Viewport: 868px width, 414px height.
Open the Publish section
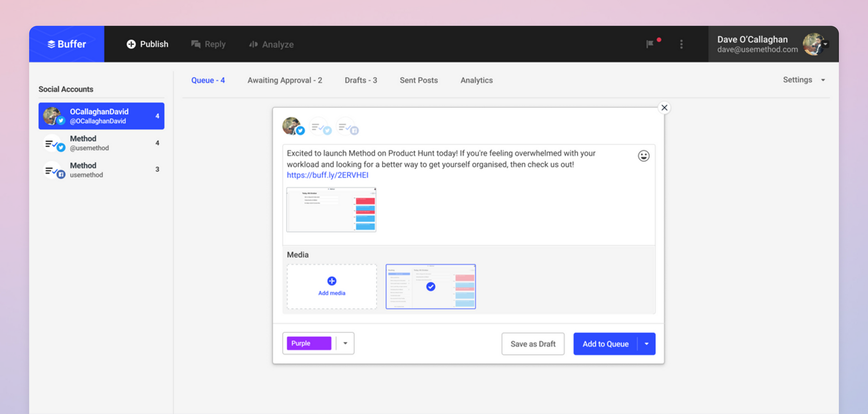147,44
